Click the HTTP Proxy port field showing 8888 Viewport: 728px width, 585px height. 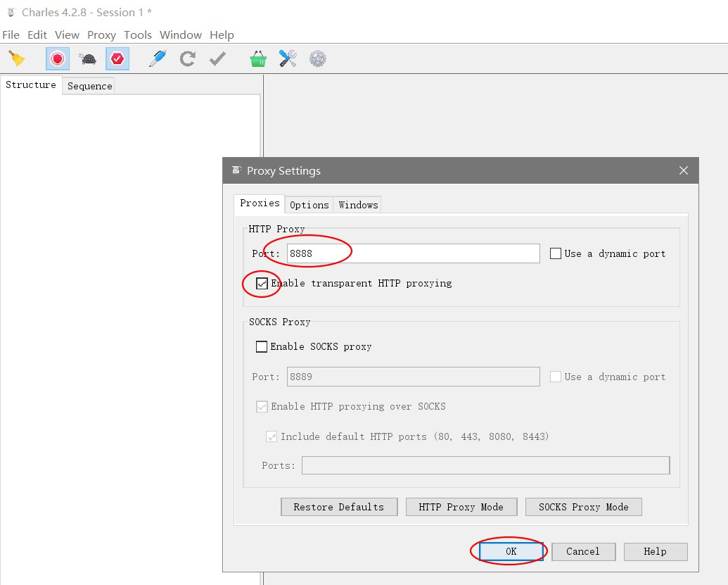tap(413, 253)
